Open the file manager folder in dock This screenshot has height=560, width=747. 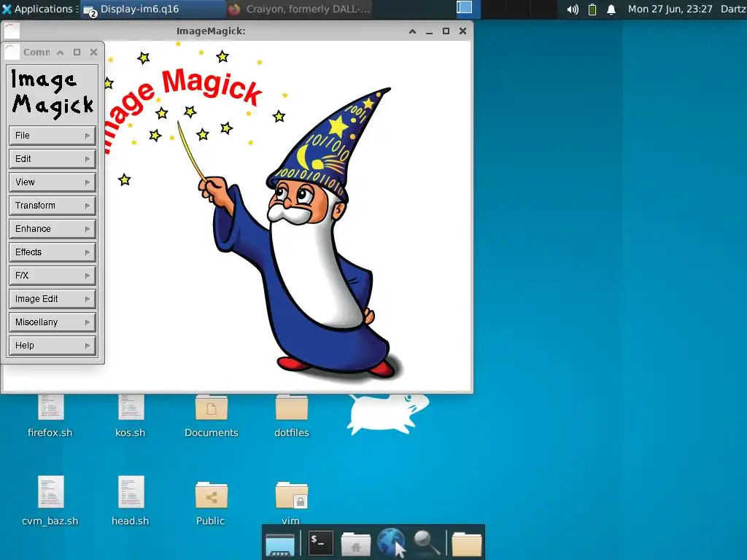[467, 544]
